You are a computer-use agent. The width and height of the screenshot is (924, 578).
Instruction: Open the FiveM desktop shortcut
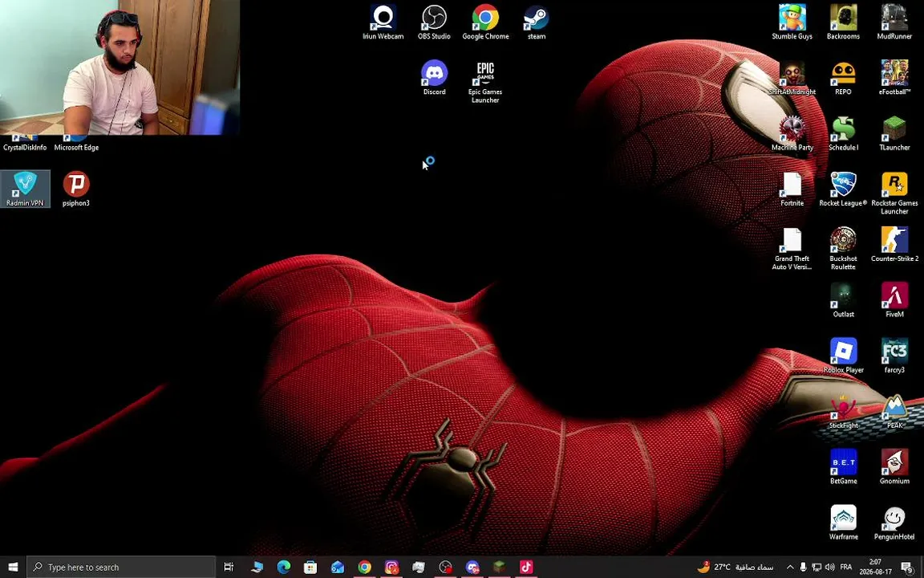point(894,300)
